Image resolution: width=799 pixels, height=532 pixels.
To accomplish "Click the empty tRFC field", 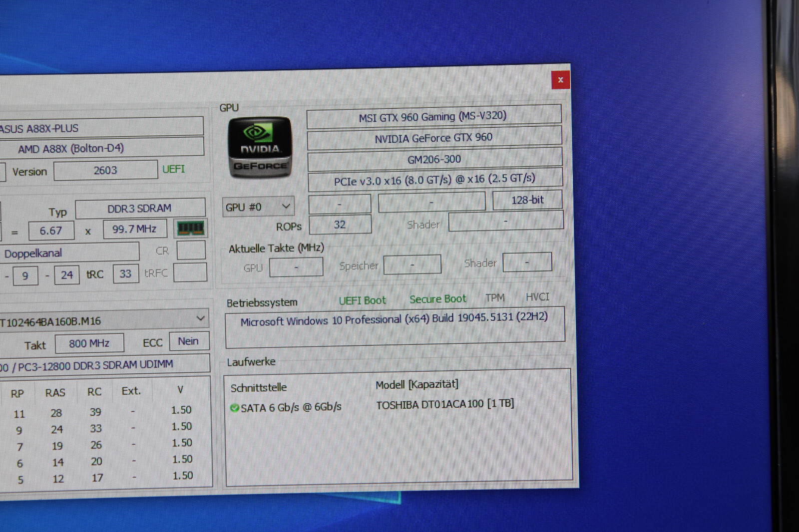I will coord(190,272).
